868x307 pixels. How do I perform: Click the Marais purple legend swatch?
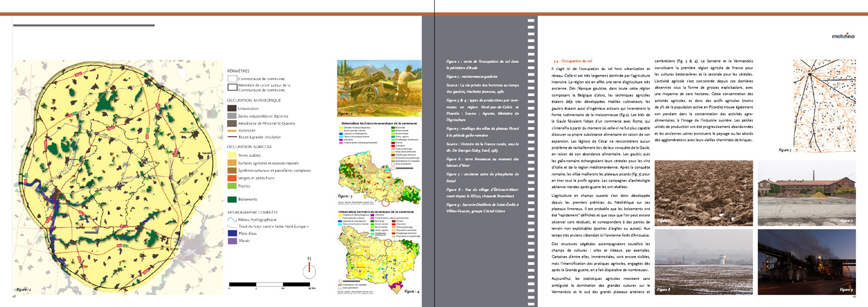tap(232, 241)
